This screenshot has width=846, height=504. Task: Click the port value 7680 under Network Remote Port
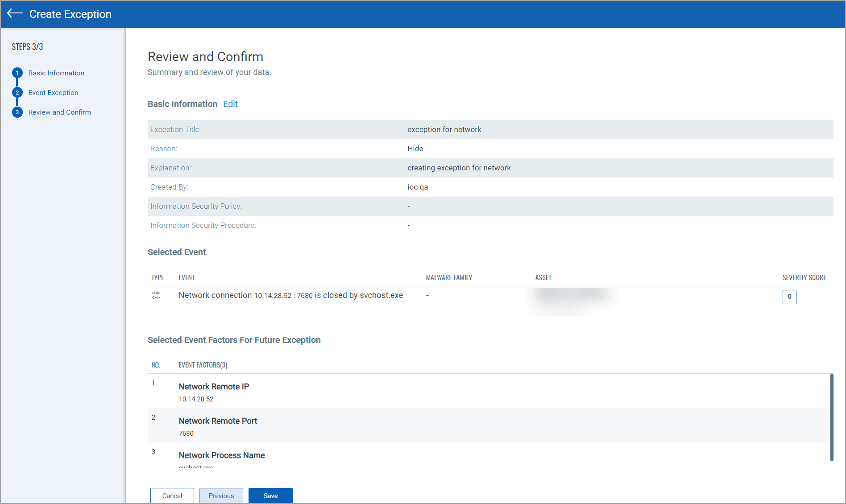186,434
